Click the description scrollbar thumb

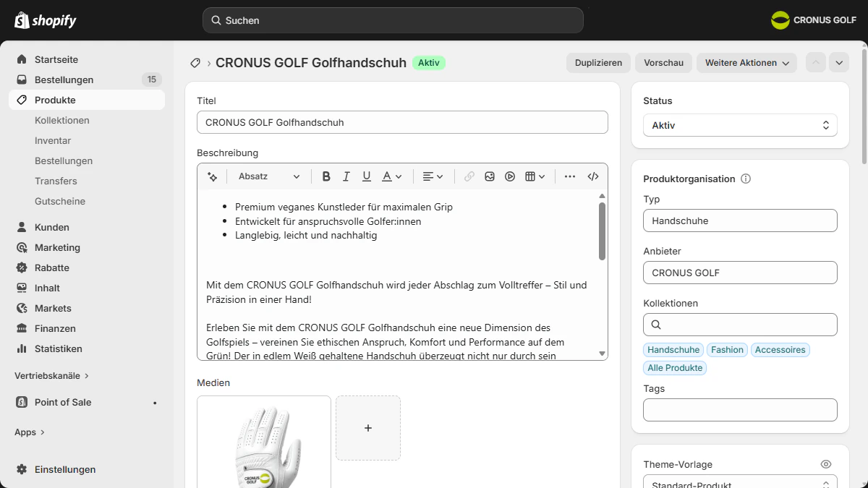[x=602, y=231]
